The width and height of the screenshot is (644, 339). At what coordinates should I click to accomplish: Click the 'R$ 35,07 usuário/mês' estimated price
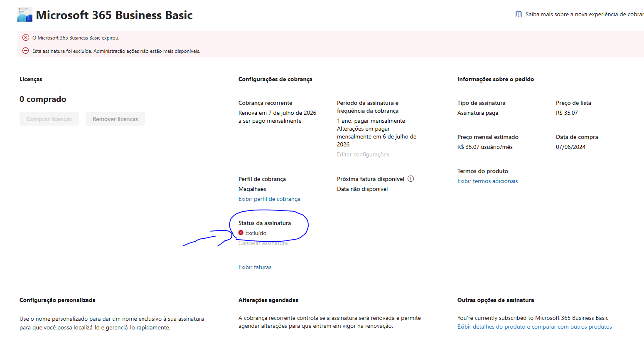tap(485, 147)
